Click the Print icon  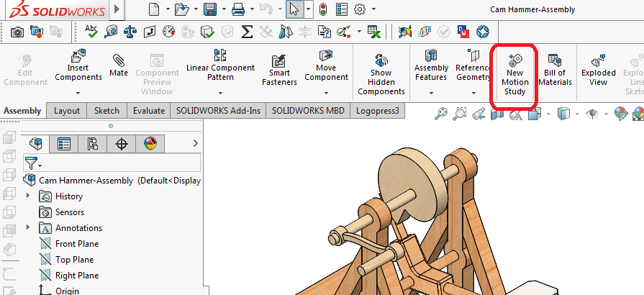238,9
